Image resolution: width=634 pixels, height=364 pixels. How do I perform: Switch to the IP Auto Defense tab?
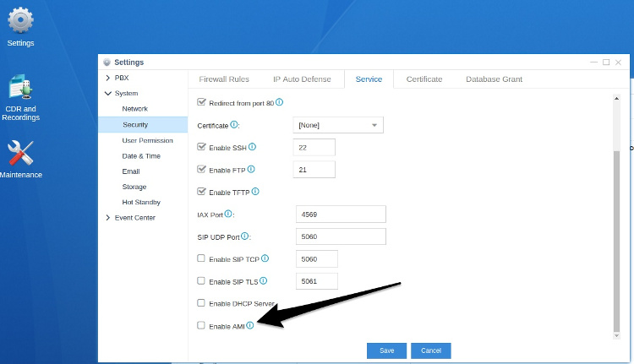click(x=302, y=79)
